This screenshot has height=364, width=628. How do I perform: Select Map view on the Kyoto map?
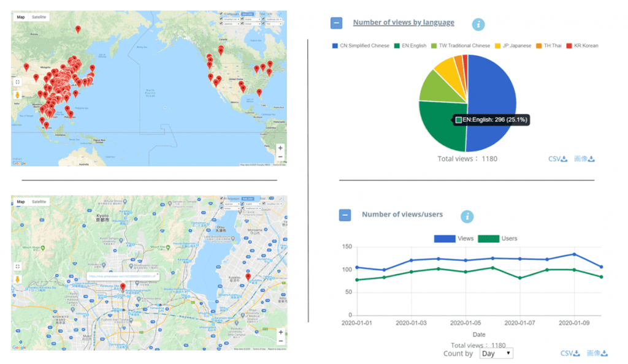click(x=21, y=202)
